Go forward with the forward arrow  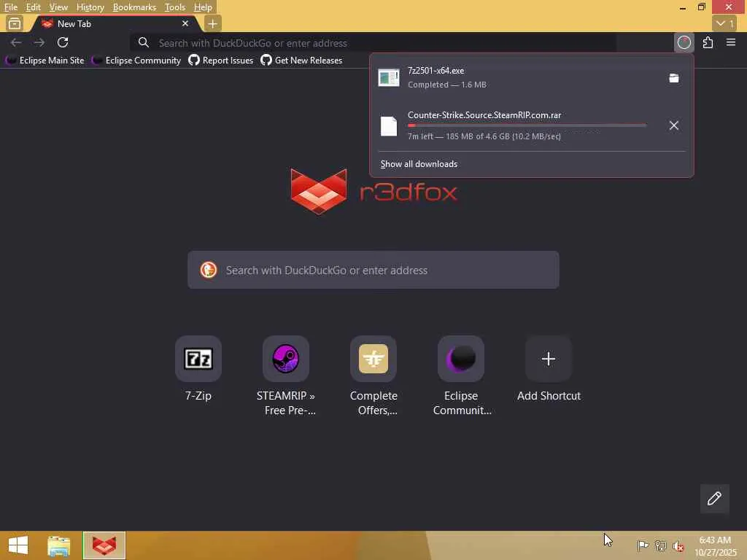tap(39, 43)
